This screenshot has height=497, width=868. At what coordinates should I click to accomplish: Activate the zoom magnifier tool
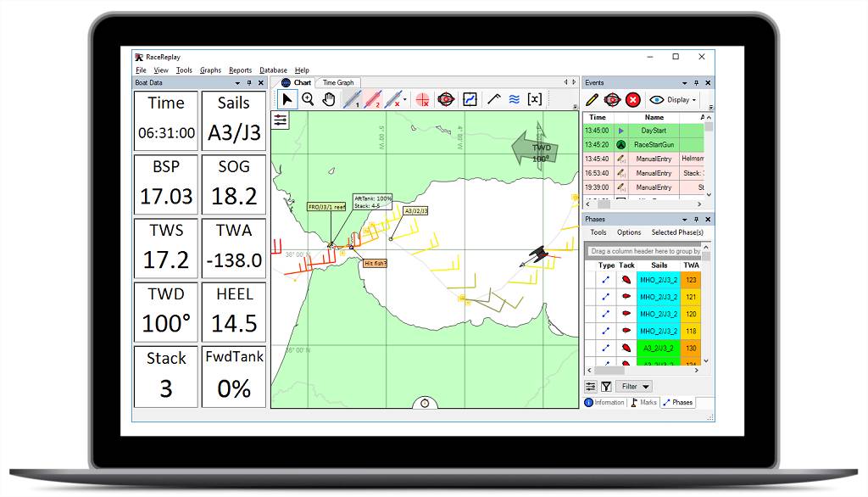[x=308, y=99]
